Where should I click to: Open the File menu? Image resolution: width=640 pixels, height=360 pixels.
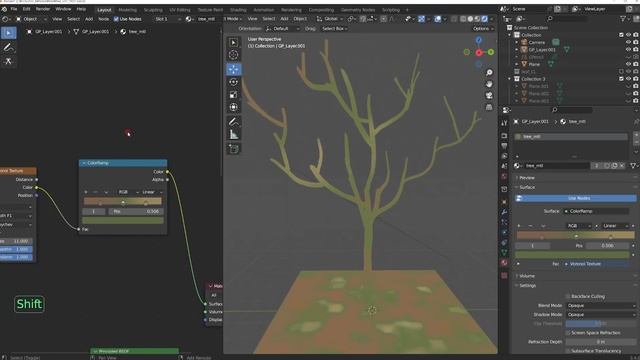(x=13, y=9)
